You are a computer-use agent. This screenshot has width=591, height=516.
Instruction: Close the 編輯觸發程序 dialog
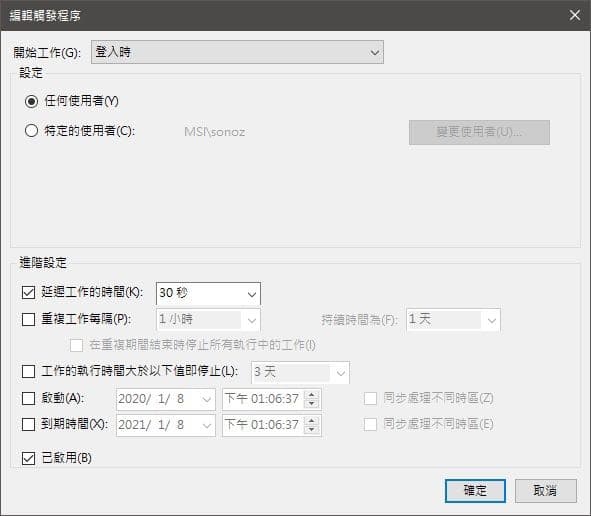(x=575, y=15)
